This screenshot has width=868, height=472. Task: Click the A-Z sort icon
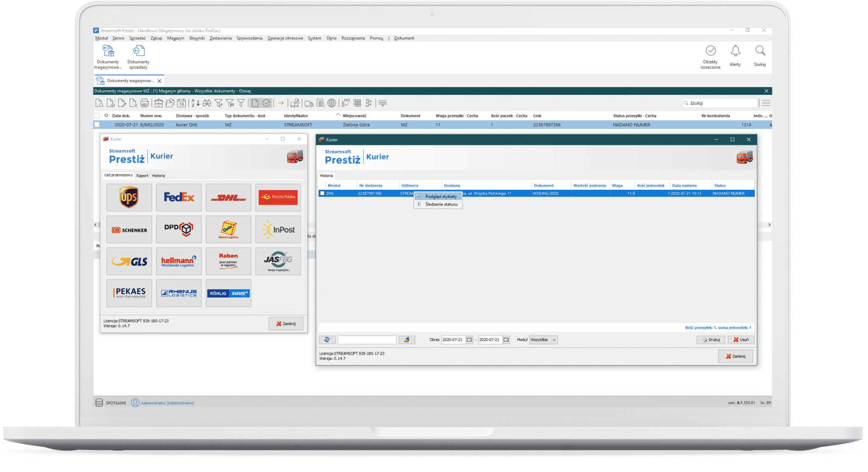195,103
